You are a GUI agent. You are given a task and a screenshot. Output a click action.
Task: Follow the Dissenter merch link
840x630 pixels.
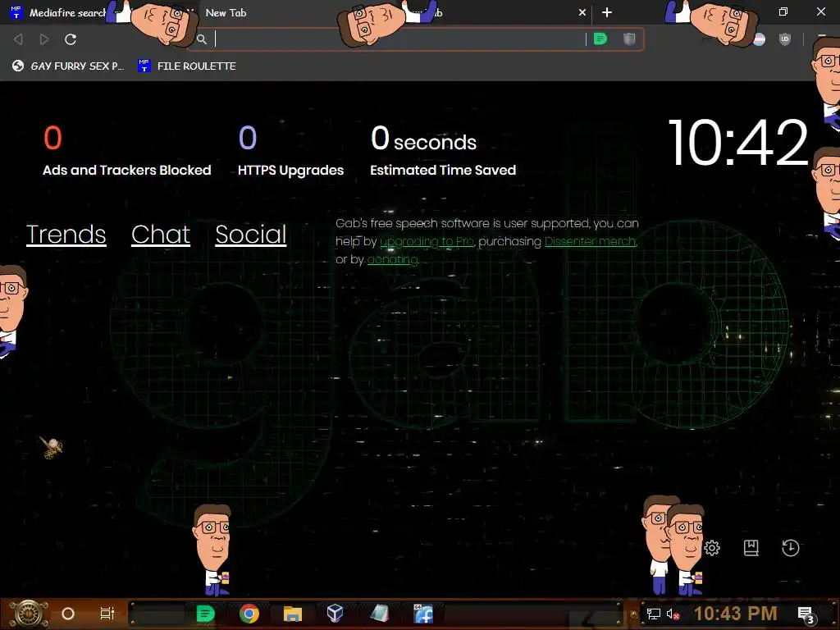pos(591,242)
